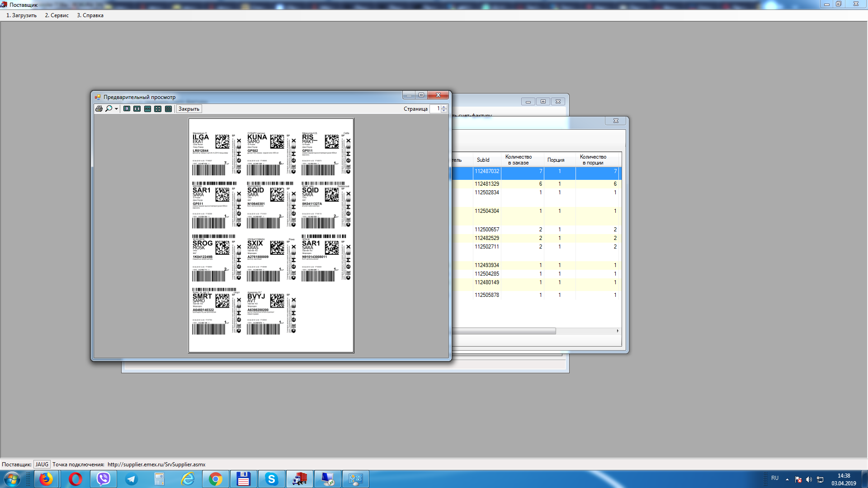Open Google Chrome from the taskbar
The width and height of the screenshot is (868, 488).
(x=216, y=479)
